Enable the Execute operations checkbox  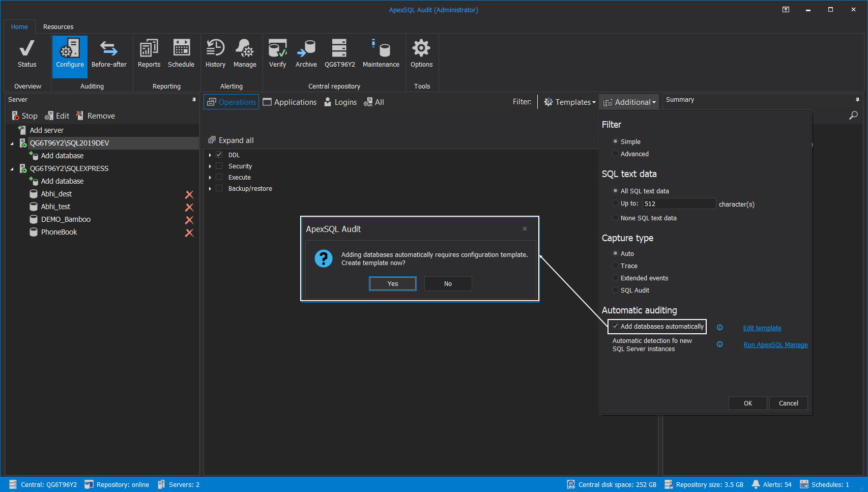[x=219, y=177]
